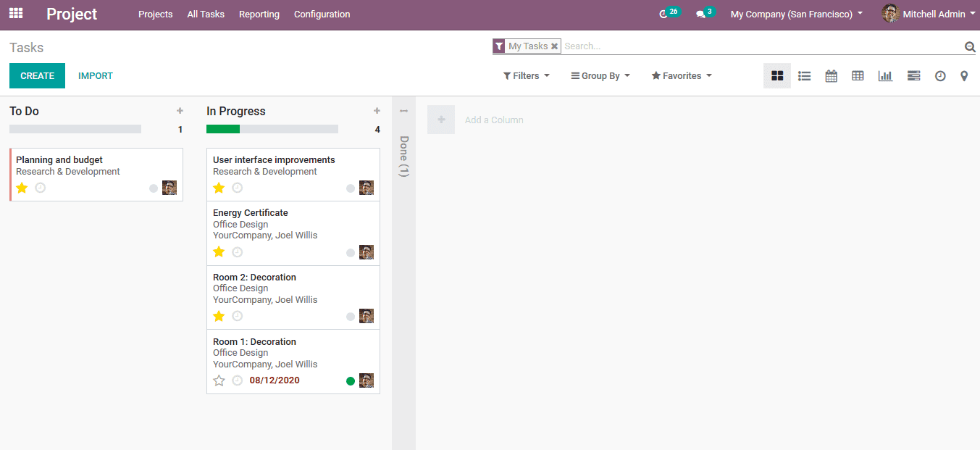980x450 pixels.
Task: Open activity clock on Room 1: Decoration
Action: (x=238, y=380)
